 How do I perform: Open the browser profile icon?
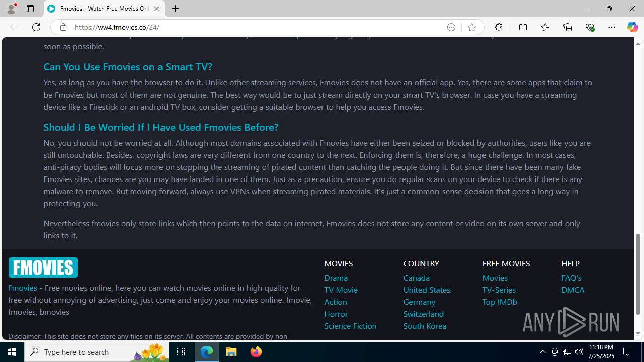click(x=11, y=9)
